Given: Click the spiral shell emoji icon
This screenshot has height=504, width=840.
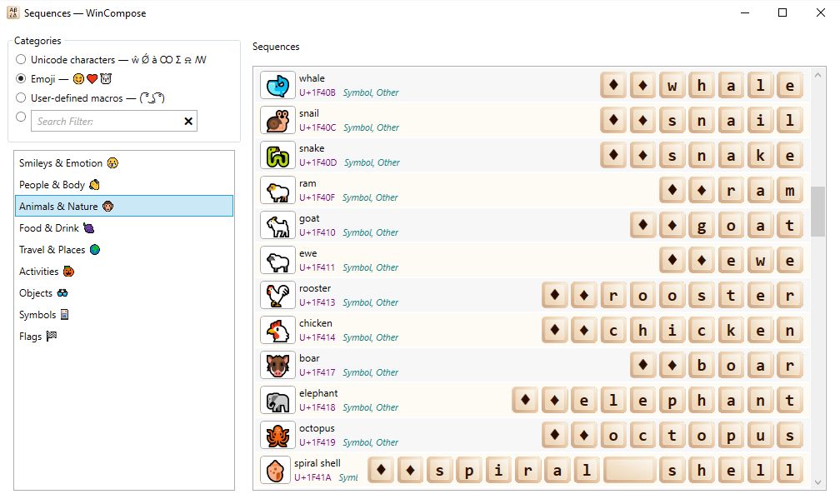Looking at the screenshot, I should tap(275, 470).
